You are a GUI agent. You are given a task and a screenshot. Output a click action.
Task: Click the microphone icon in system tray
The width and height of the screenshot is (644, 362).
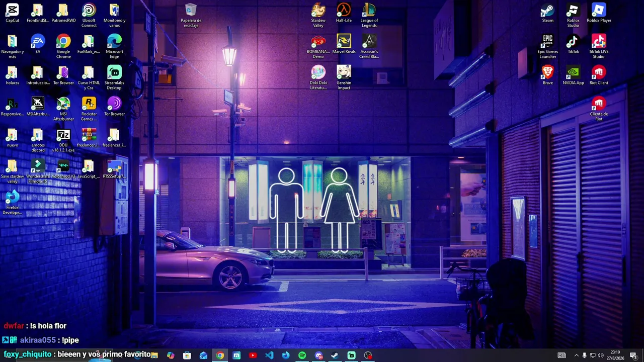coord(584,355)
